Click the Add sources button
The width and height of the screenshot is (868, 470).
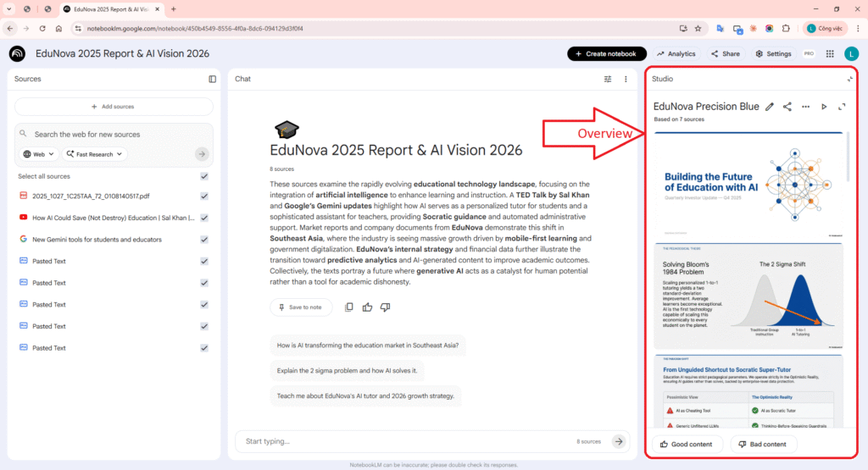click(x=114, y=107)
